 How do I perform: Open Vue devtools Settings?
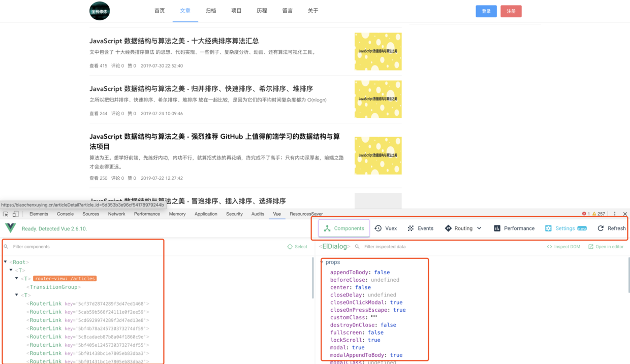[x=565, y=228]
